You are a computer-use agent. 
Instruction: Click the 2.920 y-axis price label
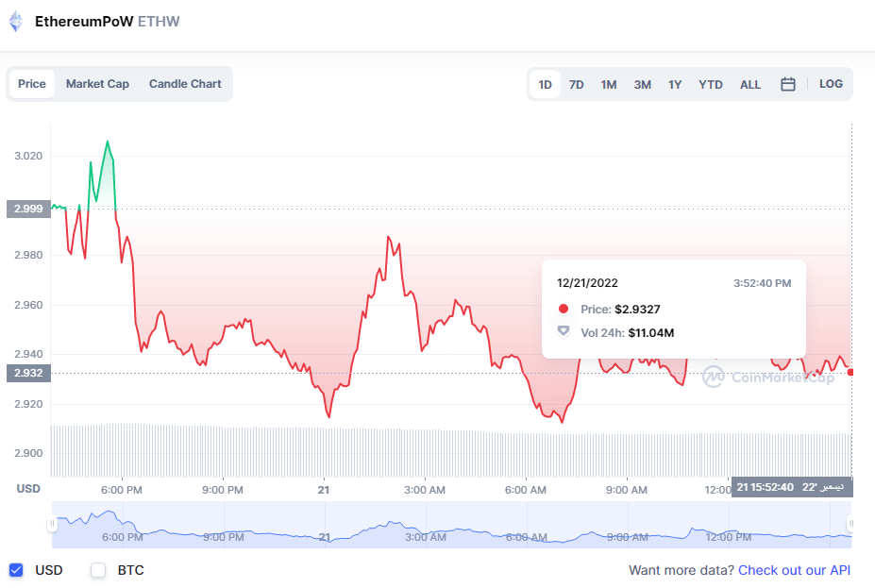click(x=28, y=404)
